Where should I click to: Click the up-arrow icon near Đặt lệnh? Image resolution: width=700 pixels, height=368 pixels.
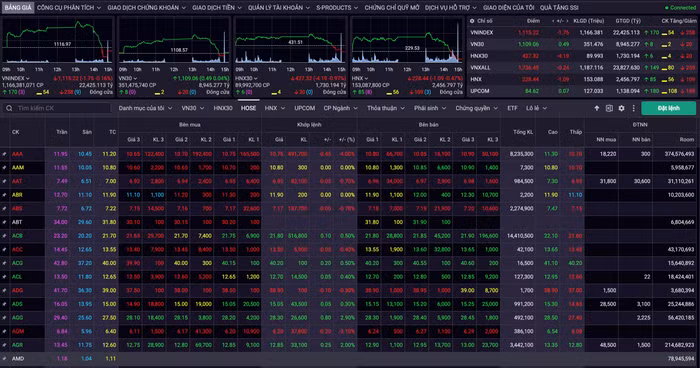pyautogui.click(x=596, y=108)
